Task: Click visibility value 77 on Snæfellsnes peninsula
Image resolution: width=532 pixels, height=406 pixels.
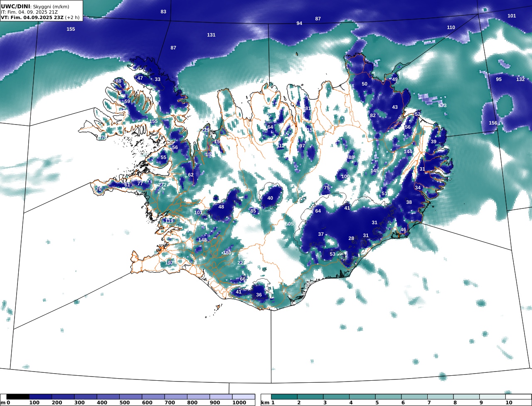Action: [x=140, y=183]
